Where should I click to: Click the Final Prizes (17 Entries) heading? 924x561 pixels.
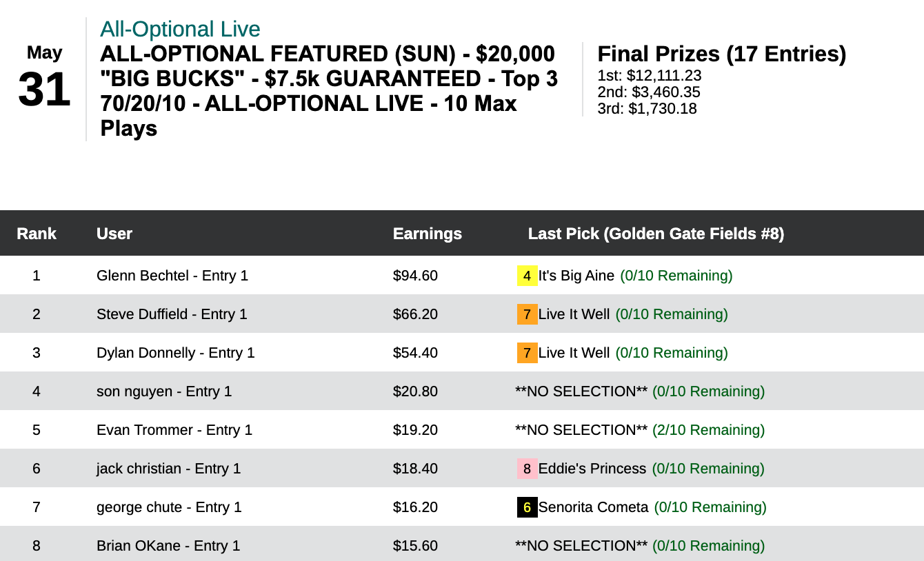point(721,54)
